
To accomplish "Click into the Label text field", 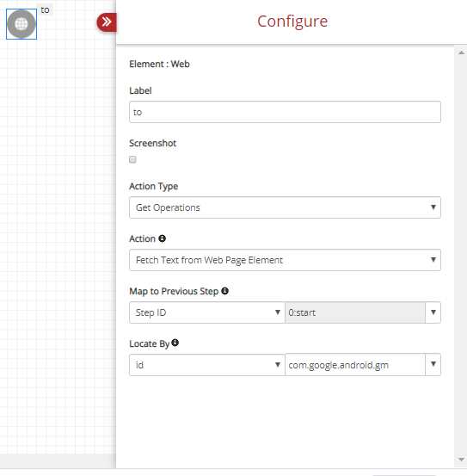I will tap(285, 112).
